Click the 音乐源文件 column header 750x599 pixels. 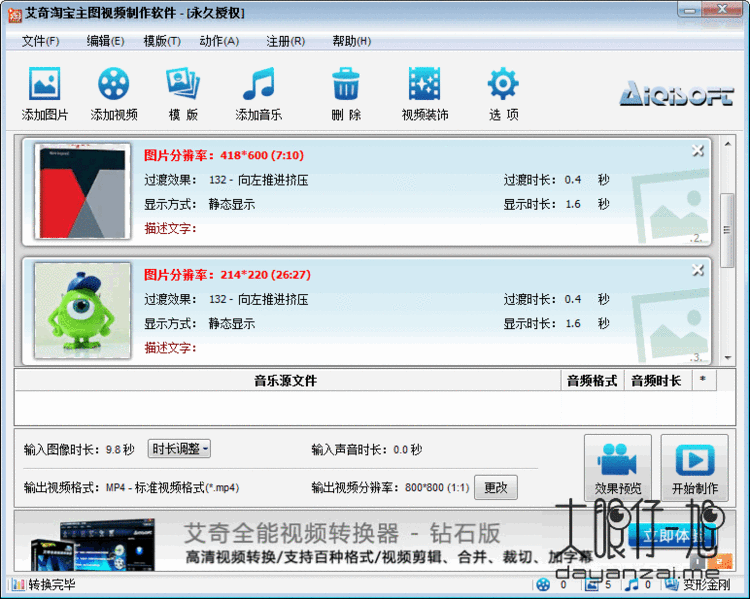(x=286, y=381)
